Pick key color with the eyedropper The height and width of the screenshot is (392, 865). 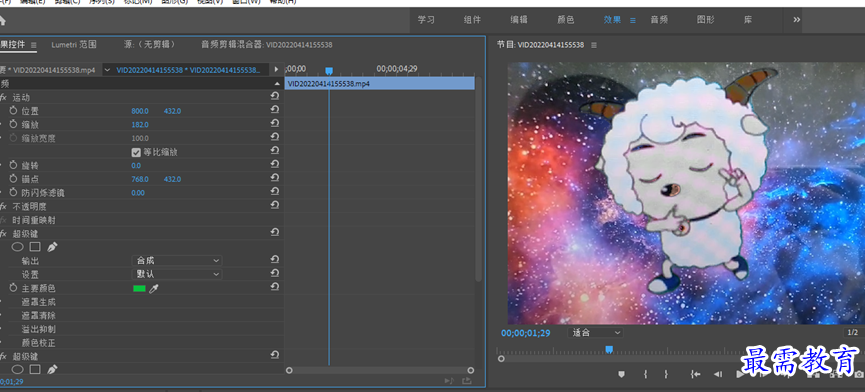[x=154, y=288]
